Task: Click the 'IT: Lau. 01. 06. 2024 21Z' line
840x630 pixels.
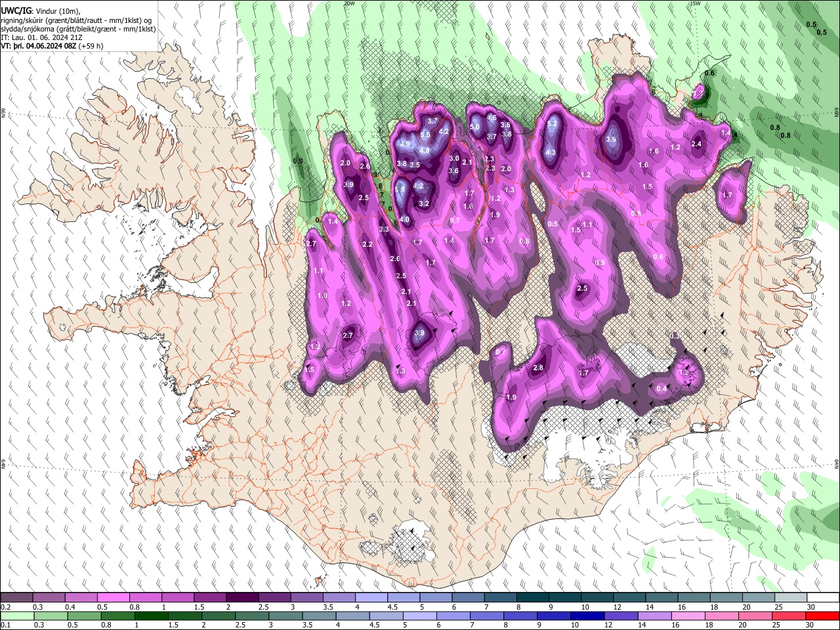Action: pos(41,37)
